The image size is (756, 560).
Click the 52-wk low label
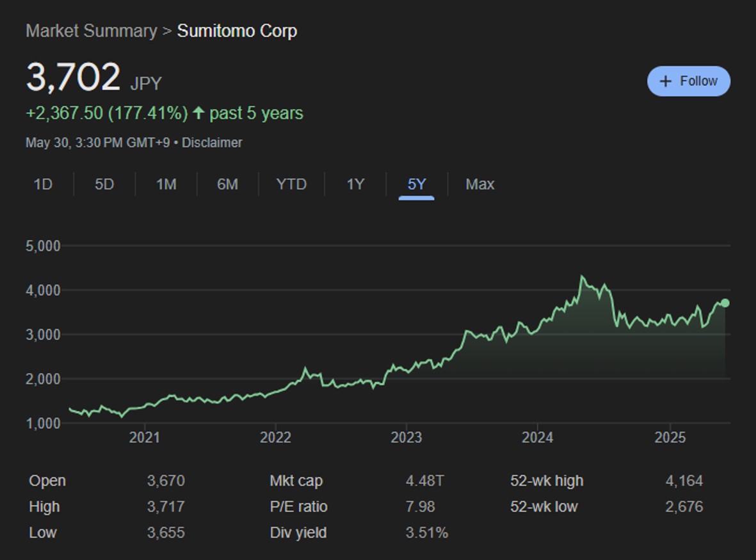pos(544,506)
